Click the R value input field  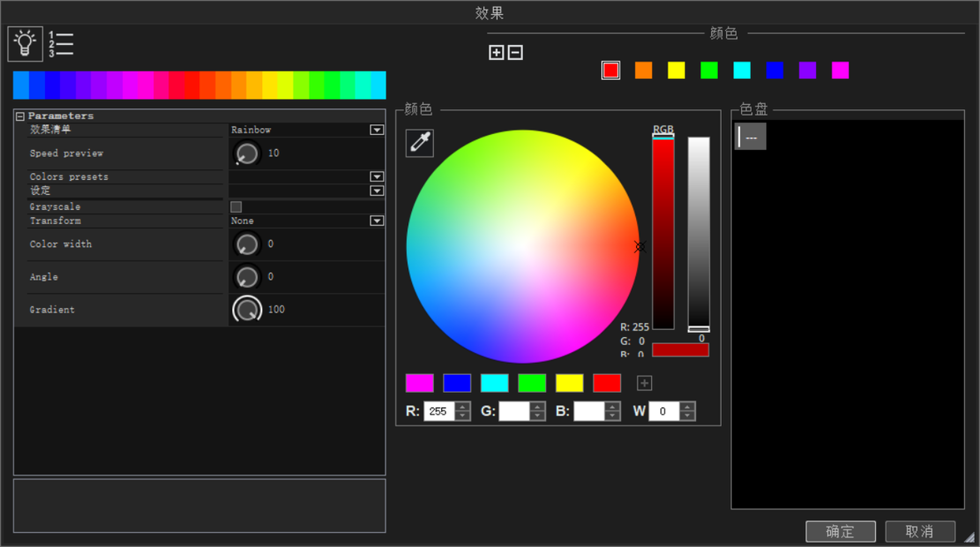tap(439, 411)
